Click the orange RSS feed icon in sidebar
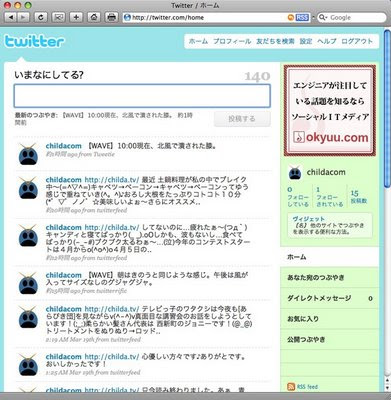 pos(291,387)
